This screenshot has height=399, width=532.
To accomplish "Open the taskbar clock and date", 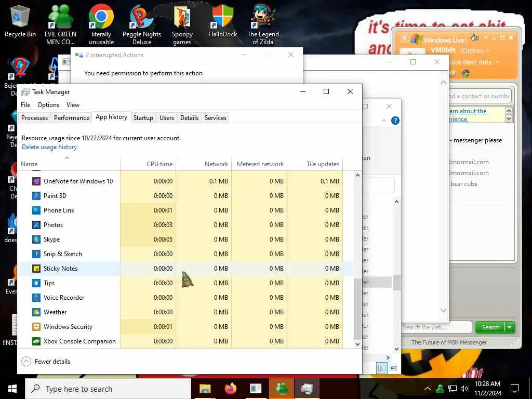I will pos(488,389).
